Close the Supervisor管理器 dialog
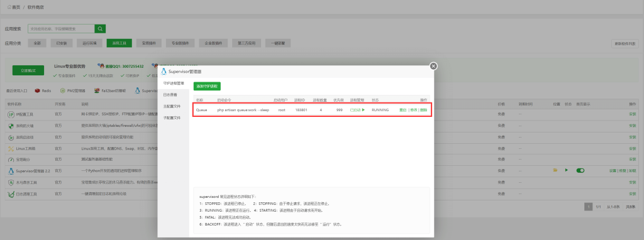Screen dimensions: 644x240 (433, 66)
